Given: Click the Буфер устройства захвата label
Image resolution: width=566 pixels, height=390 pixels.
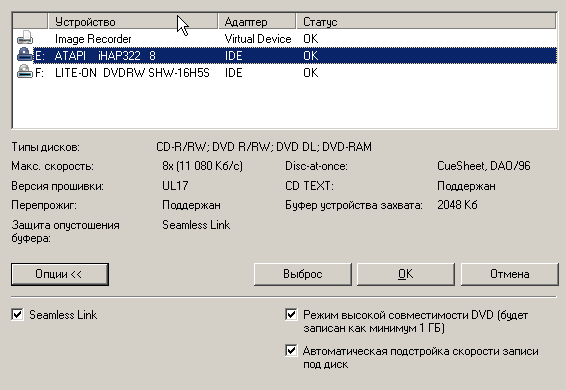Looking at the screenshot, I should tap(354, 205).
